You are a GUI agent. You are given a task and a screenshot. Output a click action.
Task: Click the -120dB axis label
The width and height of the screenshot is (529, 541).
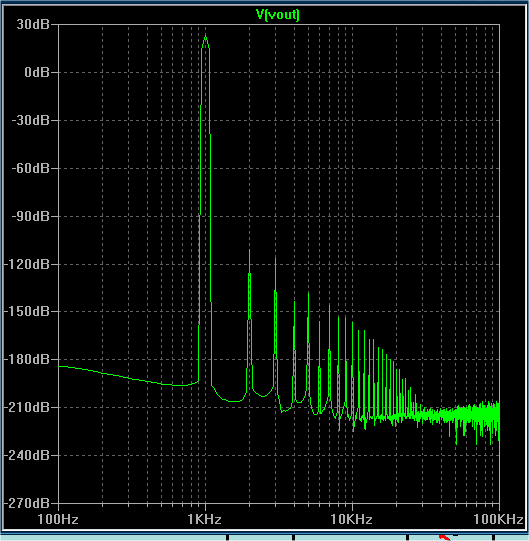[27, 264]
